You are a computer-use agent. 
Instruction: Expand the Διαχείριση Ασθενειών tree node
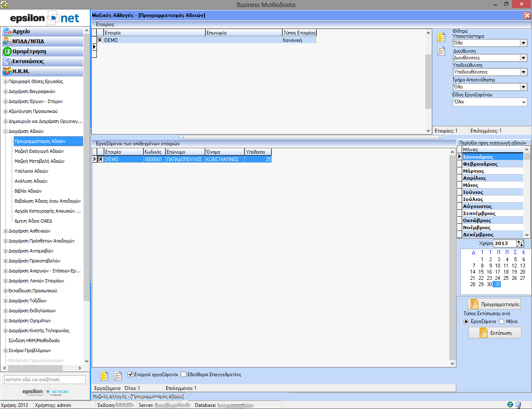(5, 231)
